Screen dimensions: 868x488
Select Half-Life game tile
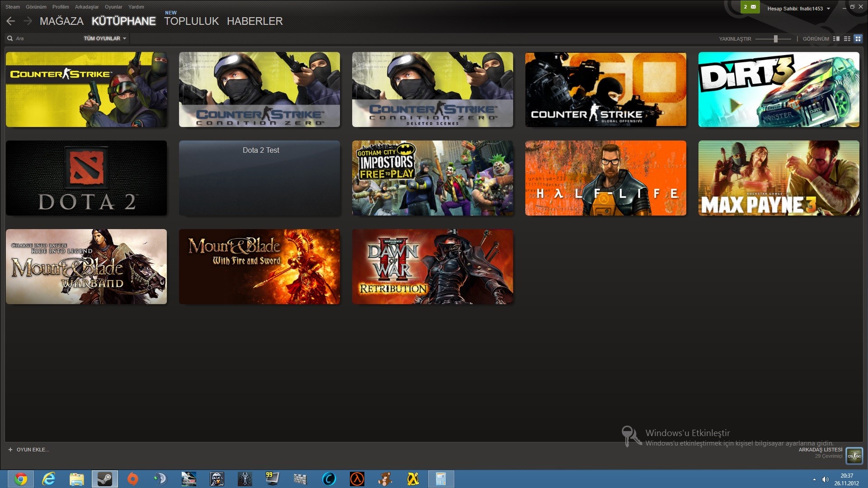[x=606, y=178]
